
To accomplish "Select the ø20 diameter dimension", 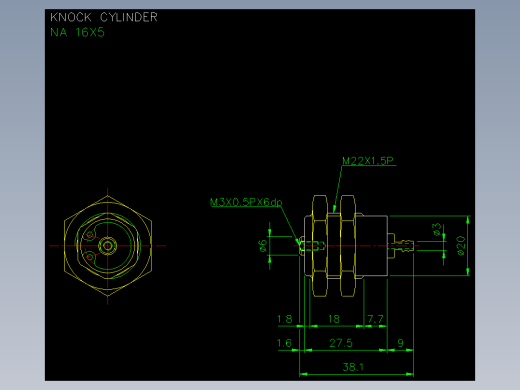I will tap(461, 246).
